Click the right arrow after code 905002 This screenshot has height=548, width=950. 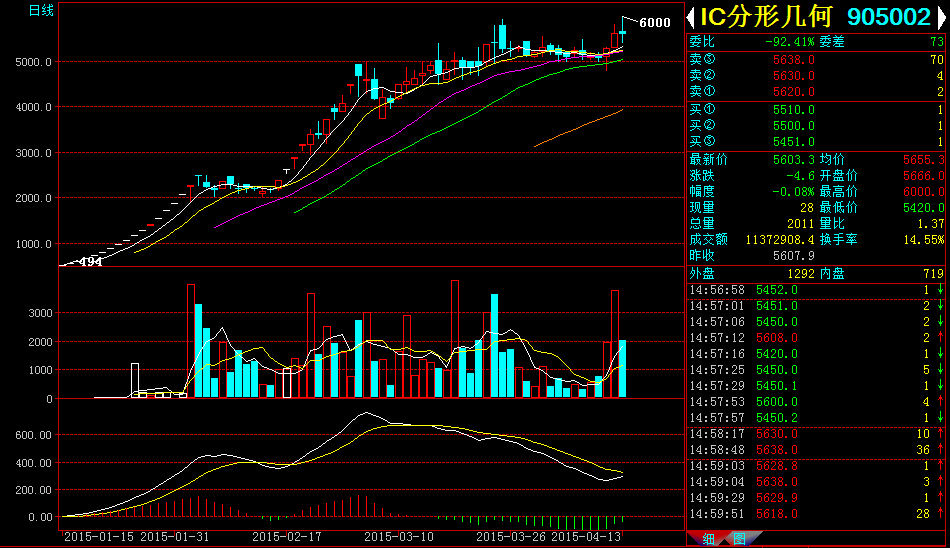(x=941, y=17)
